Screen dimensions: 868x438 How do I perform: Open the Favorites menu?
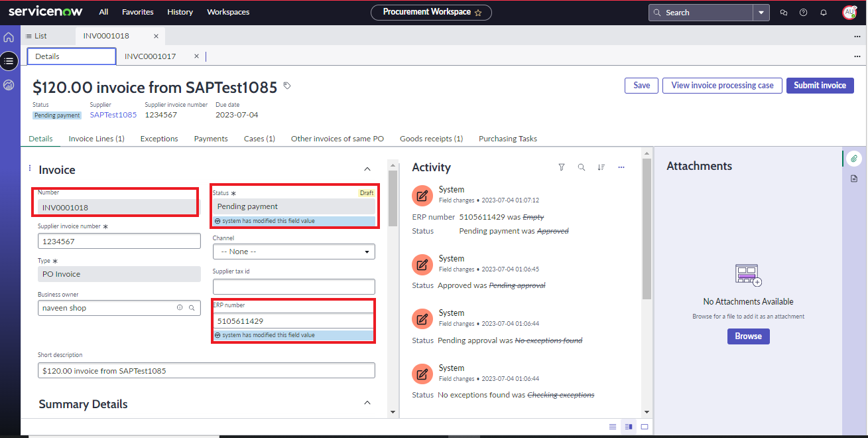(137, 12)
